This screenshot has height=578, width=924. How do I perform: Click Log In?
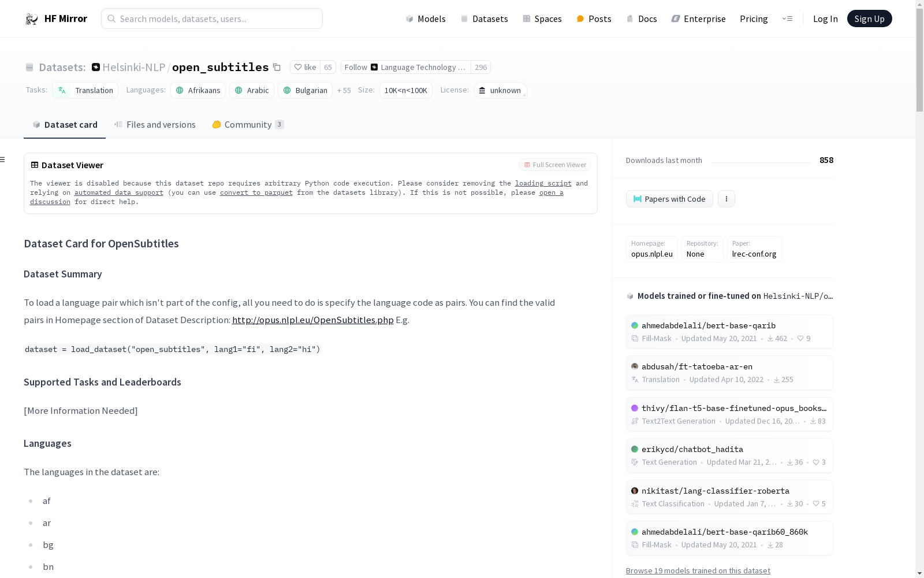pos(825,18)
